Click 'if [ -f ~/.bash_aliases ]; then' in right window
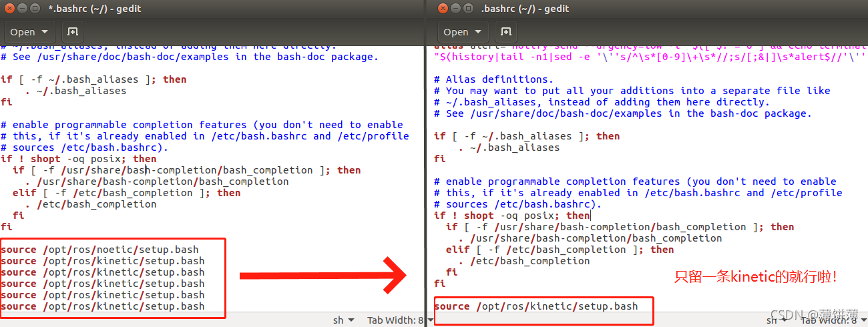This screenshot has width=868, height=327. (x=527, y=136)
